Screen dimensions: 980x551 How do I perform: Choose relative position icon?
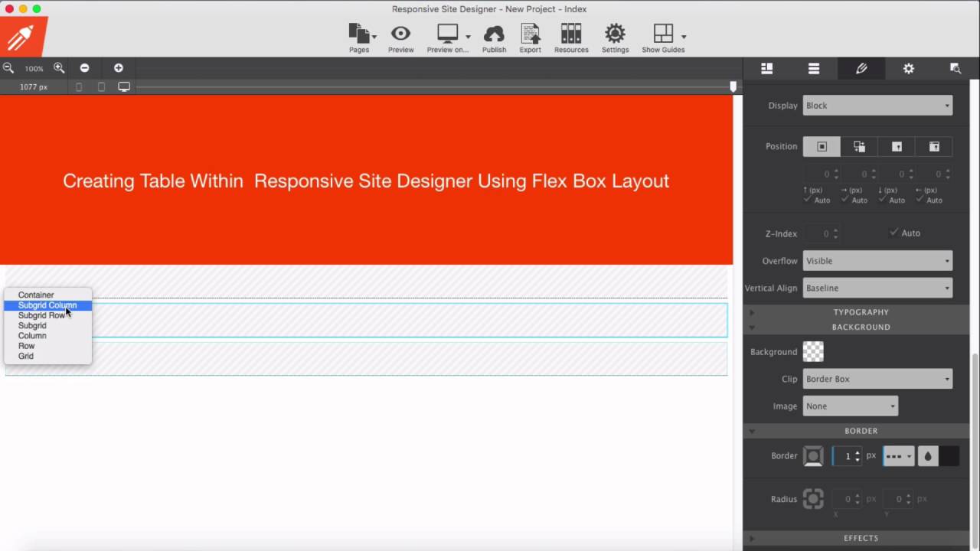pos(859,147)
